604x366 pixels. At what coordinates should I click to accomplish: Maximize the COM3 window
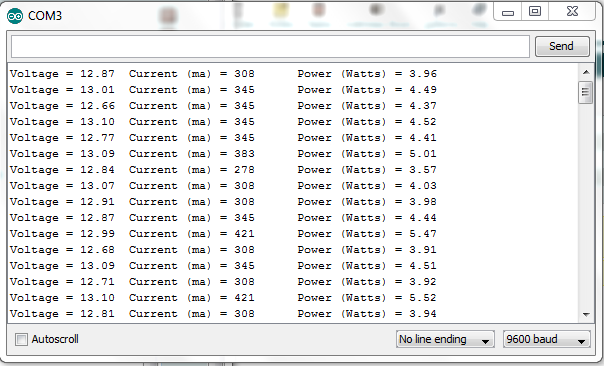[x=535, y=12]
